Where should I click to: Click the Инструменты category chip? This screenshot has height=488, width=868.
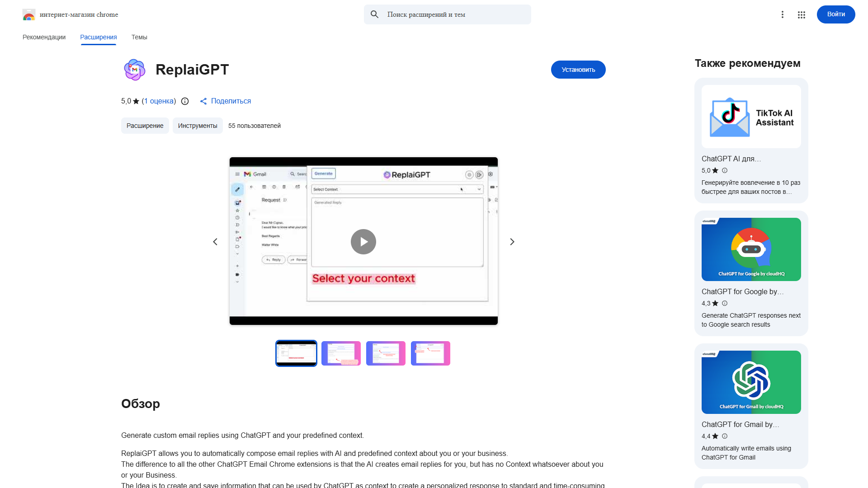coord(198,126)
